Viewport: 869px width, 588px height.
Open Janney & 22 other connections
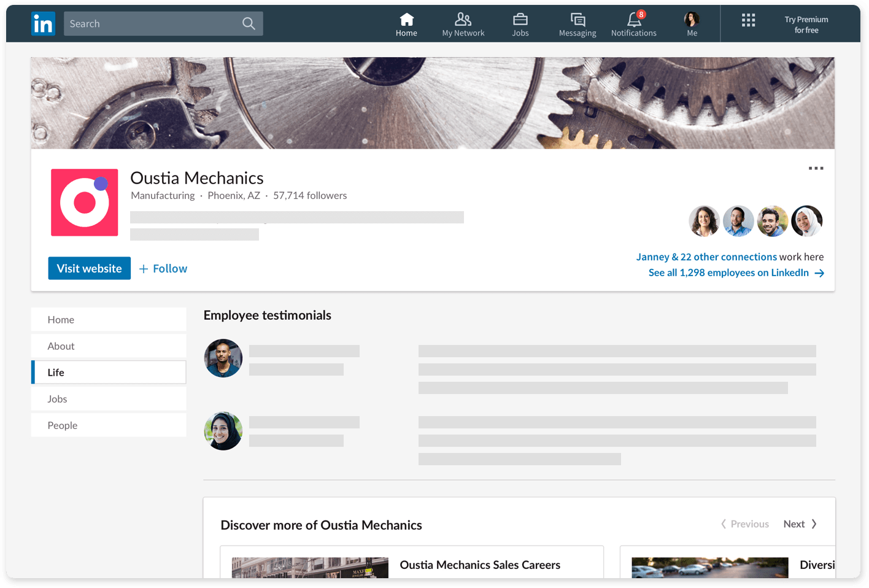click(706, 257)
